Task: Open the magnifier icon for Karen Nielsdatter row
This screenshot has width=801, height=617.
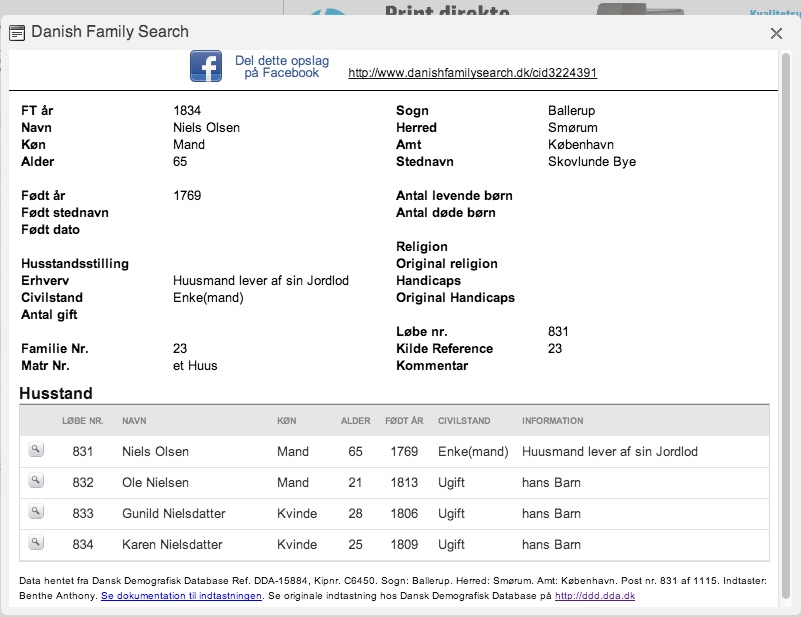Action: 36,543
